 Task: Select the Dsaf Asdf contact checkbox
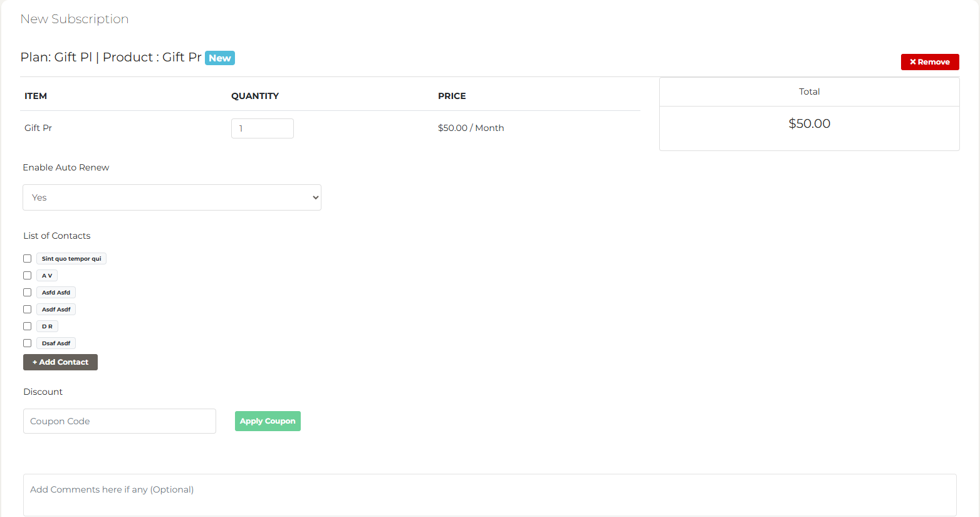coord(27,343)
